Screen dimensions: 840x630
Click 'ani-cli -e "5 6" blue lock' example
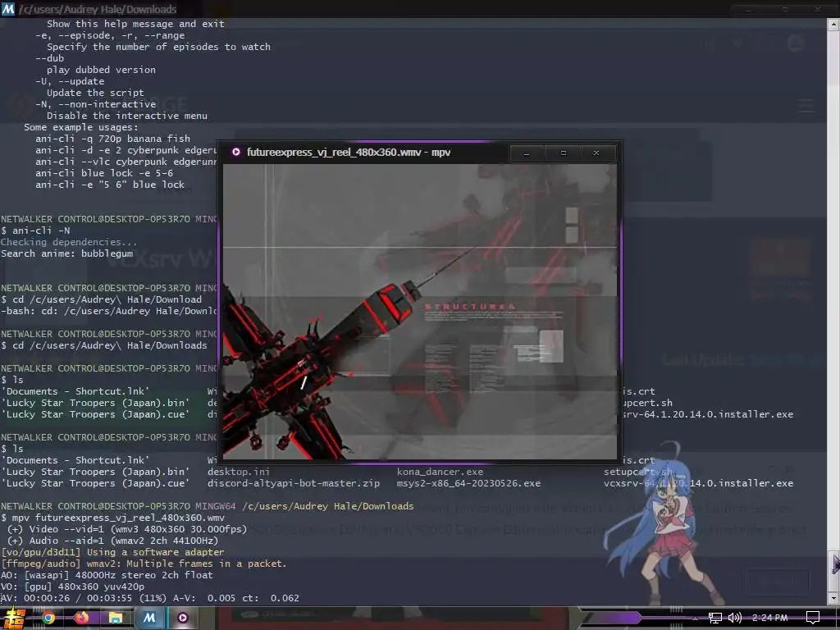(110, 185)
